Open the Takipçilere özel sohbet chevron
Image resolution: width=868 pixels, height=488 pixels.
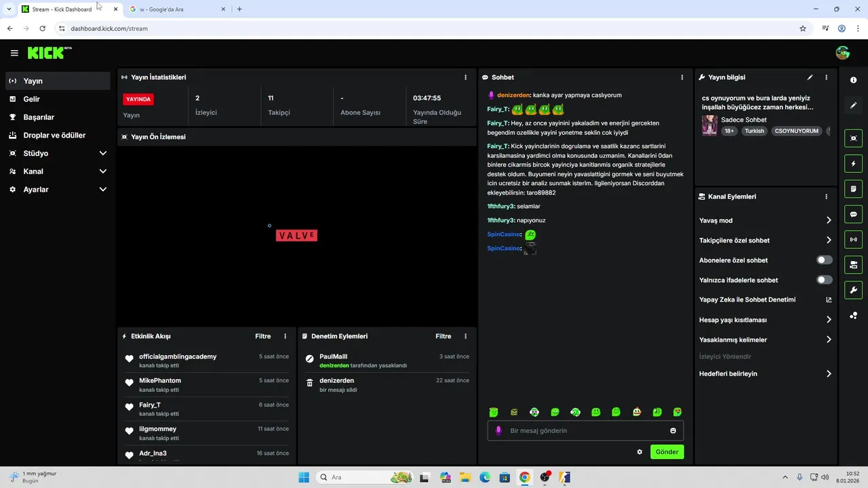[829, 240]
